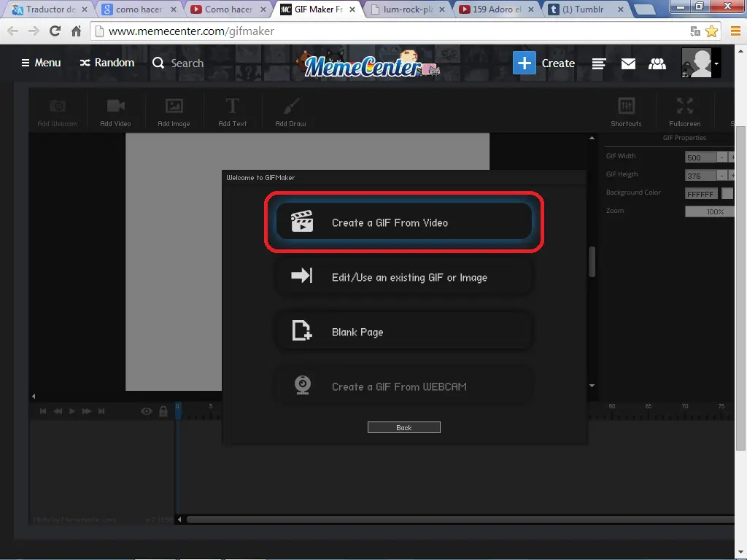Switch to the (1) Tumblr tab

585,9
